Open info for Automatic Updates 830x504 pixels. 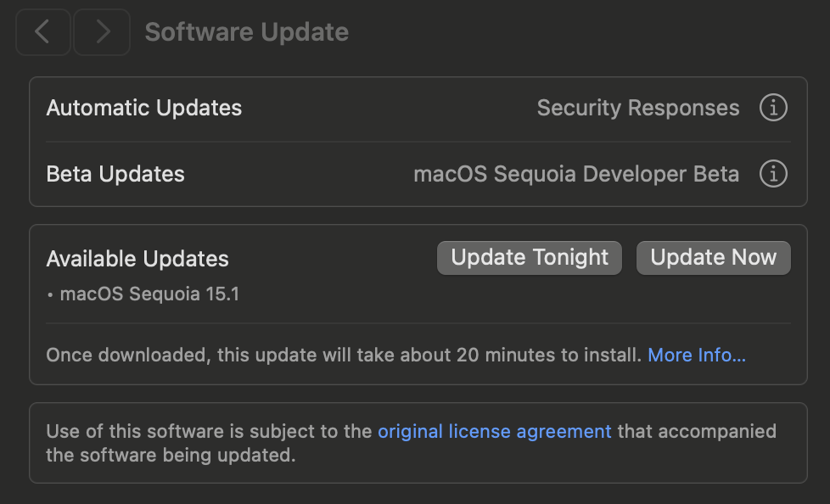click(x=772, y=109)
